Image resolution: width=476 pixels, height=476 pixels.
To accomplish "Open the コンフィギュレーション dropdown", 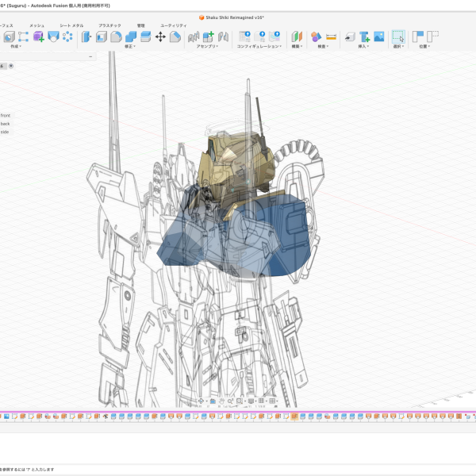I will (259, 47).
